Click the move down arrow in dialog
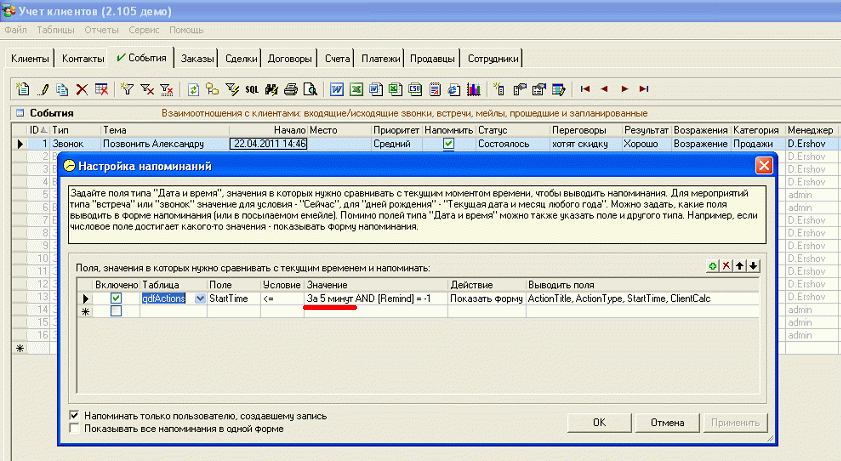 tap(753, 266)
